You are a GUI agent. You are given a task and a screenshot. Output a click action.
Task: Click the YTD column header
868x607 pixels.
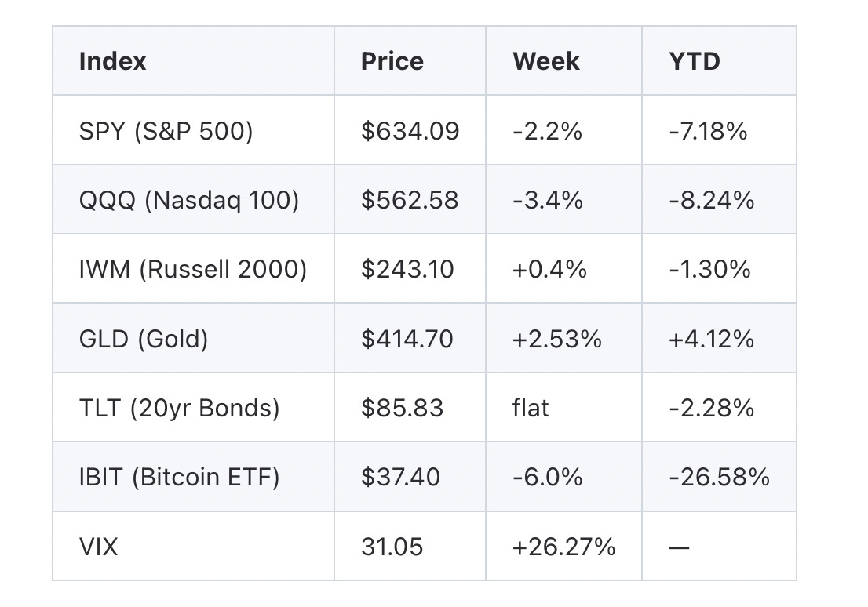click(x=695, y=61)
